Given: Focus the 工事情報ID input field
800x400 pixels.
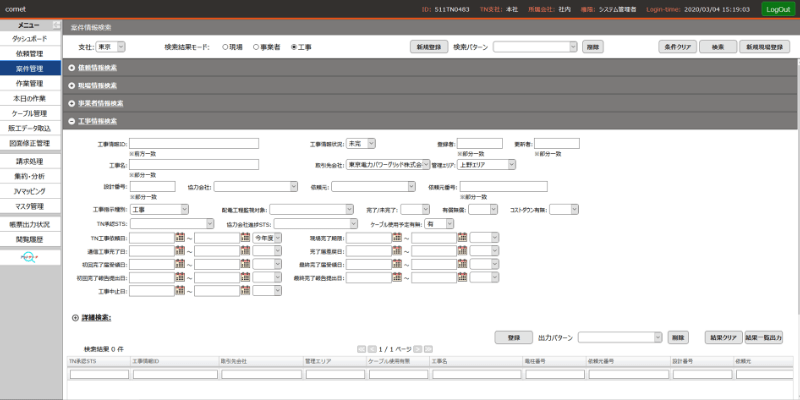Looking at the screenshot, I should point(194,143).
